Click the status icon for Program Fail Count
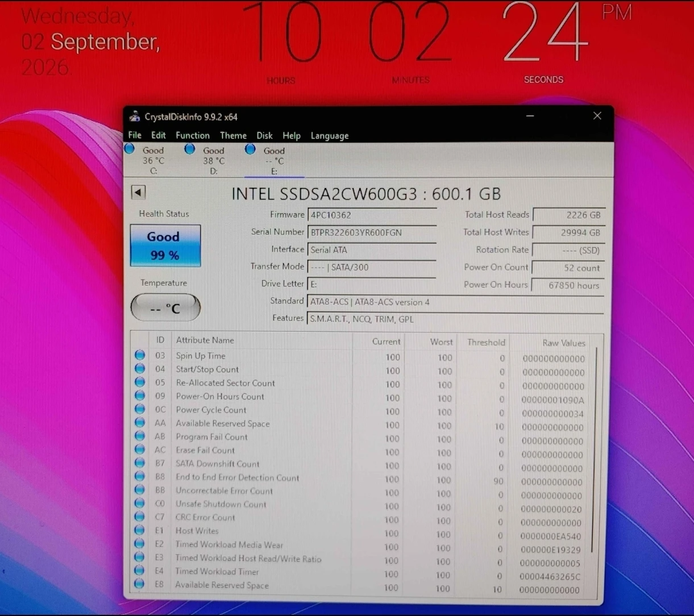This screenshot has height=616, width=694. (x=140, y=436)
